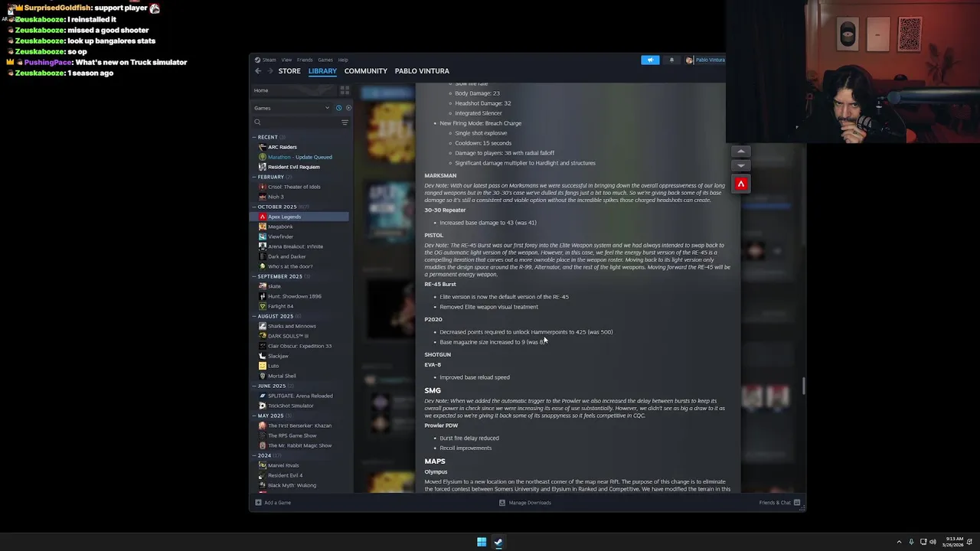Collapse the SEPTEMBER 2025 section

tap(254, 276)
